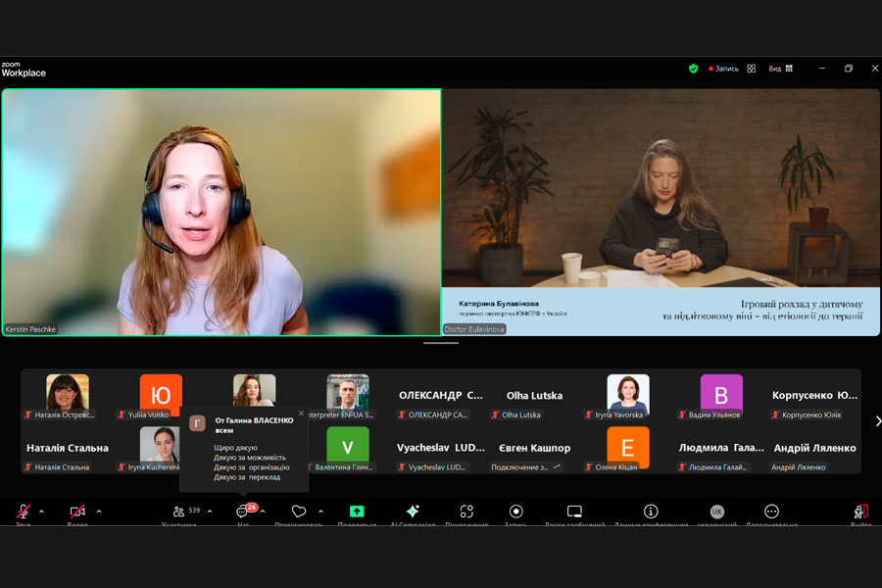Expand the reactions options arrow
The image size is (882, 588).
[320, 512]
